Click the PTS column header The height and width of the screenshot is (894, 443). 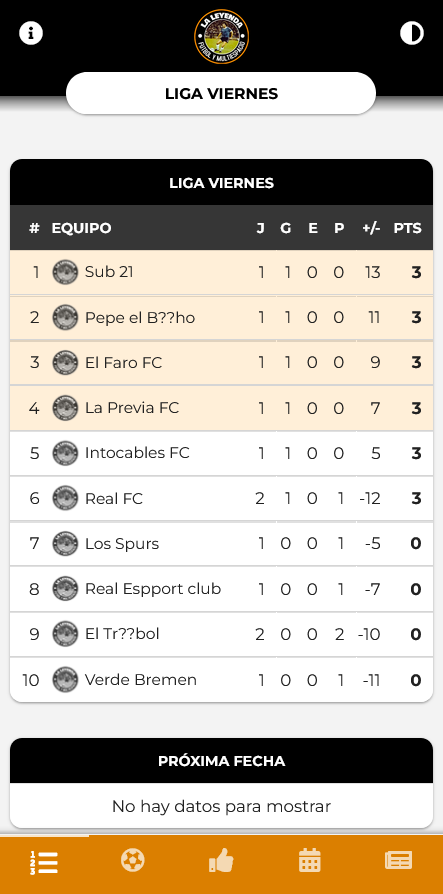point(408,228)
